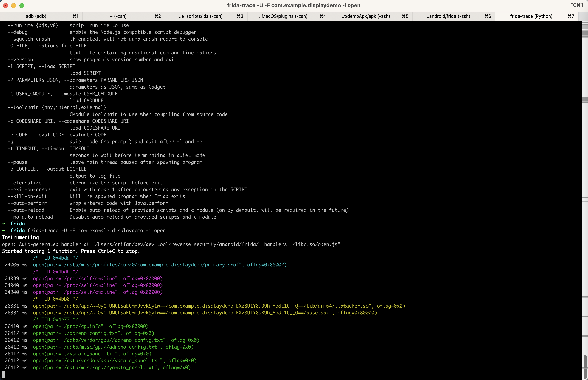588x380 pixels.
Task: Click the '/* TID 0x4bda */' comment
Action: (56, 258)
